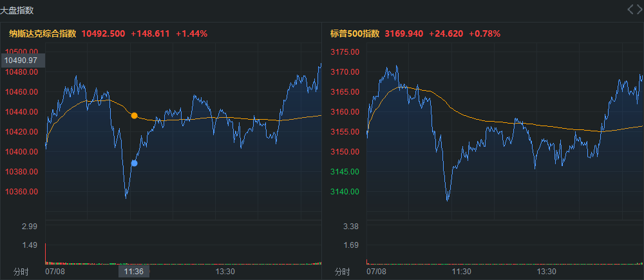Click the 3.38 volume axis label
Viewport: 644px width, 280px height.
click(x=351, y=226)
